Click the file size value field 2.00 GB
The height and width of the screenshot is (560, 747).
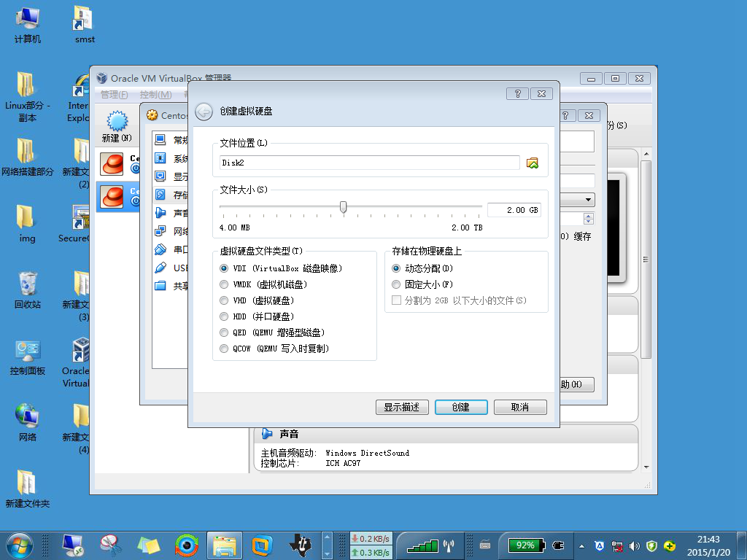pyautogui.click(x=514, y=210)
